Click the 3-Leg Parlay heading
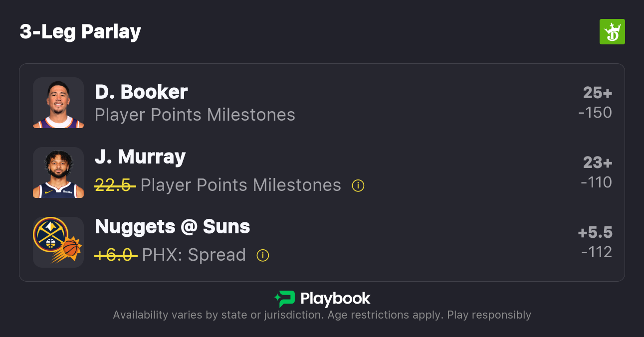This screenshot has width=644, height=337. [x=80, y=32]
